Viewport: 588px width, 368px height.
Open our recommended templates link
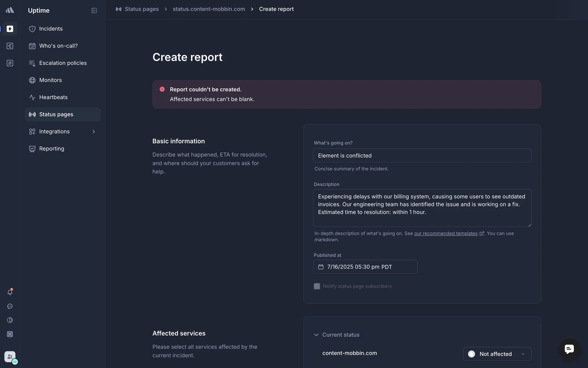(446, 233)
